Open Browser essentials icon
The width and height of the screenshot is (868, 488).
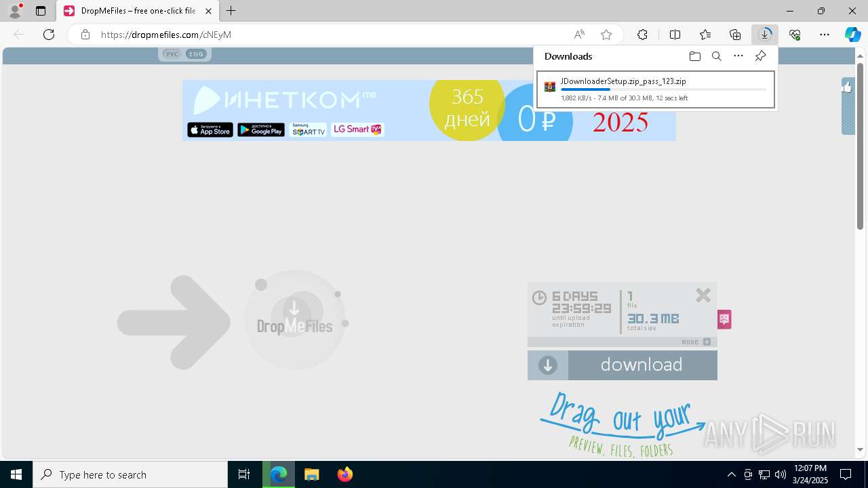tap(795, 35)
